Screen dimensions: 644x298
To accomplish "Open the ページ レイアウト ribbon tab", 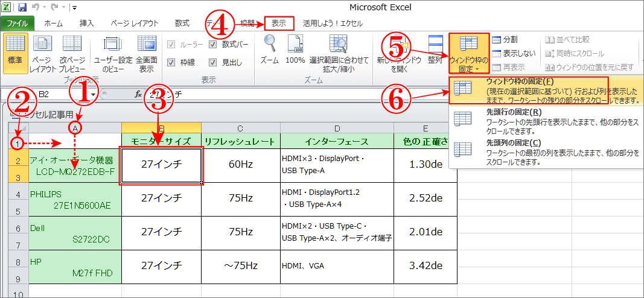I will [x=135, y=24].
